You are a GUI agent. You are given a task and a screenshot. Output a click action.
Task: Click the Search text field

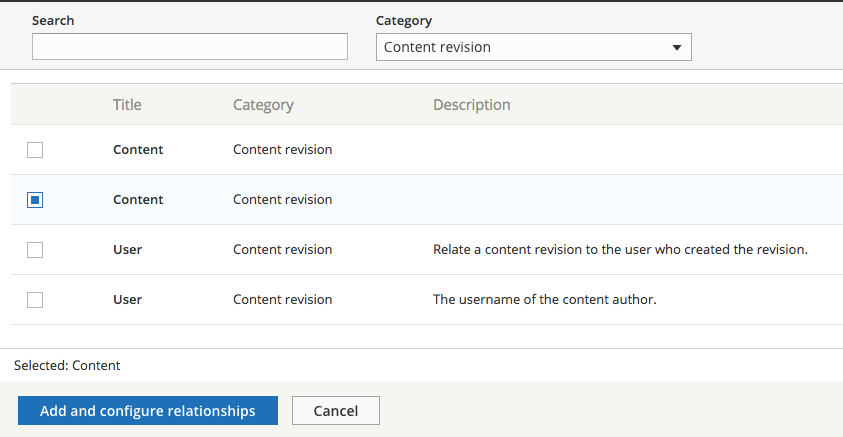pyautogui.click(x=190, y=46)
